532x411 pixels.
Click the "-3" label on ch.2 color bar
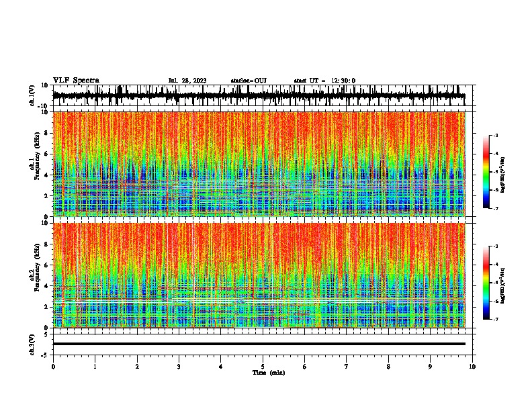pyautogui.click(x=495, y=246)
